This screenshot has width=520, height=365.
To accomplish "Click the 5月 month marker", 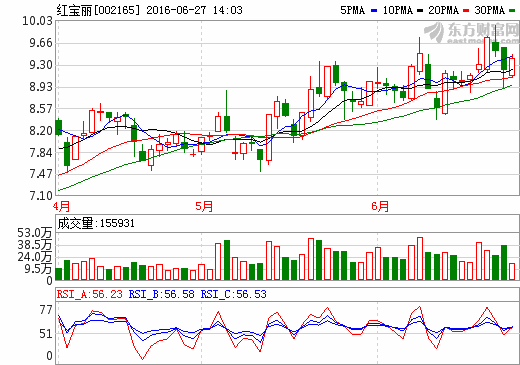I will click(204, 206).
